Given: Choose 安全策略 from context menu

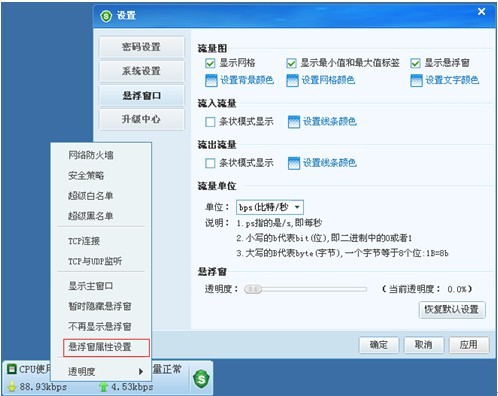Looking at the screenshot, I should tap(86, 176).
